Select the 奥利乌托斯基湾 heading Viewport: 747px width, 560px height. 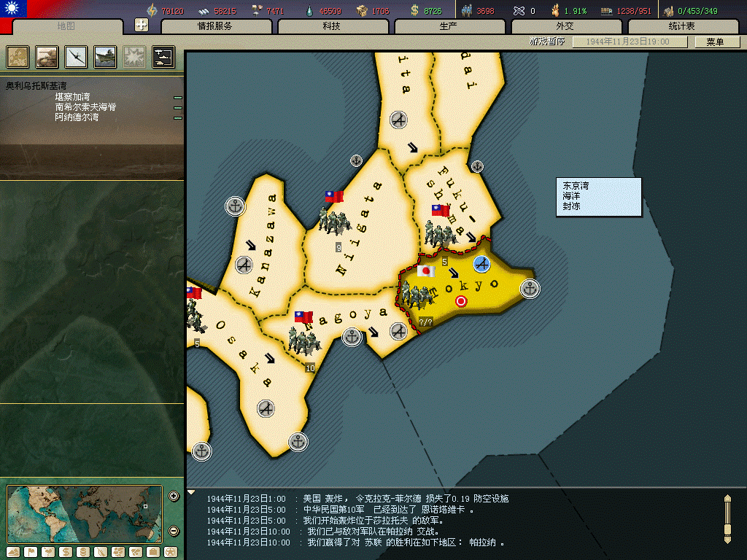(36, 86)
